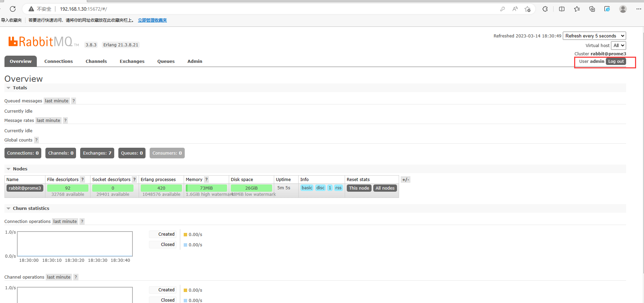
Task: Click the Exchanges: 7 count button
Action: pos(97,153)
